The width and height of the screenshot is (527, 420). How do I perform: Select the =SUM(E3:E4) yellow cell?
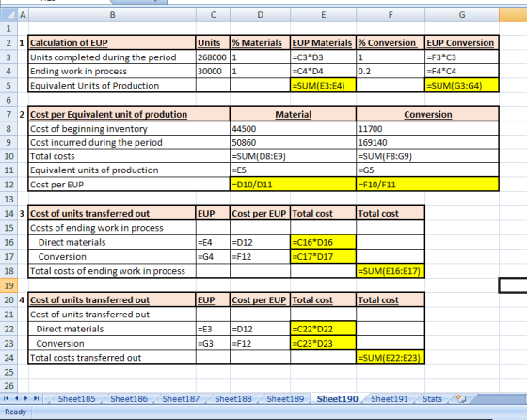[323, 86]
